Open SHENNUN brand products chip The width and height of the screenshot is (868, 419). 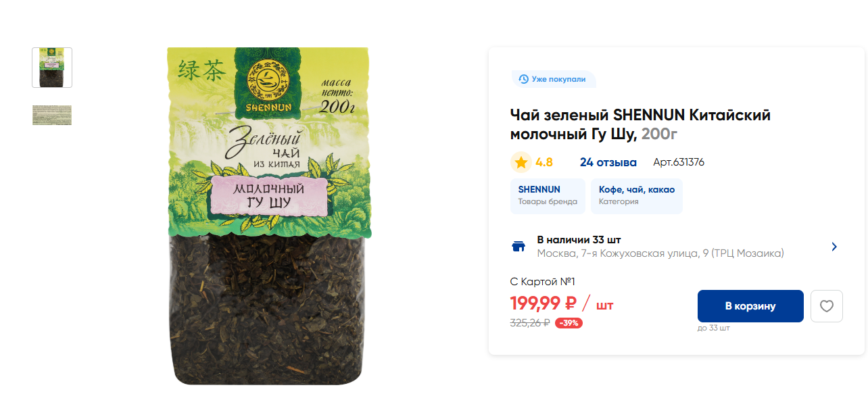(x=548, y=196)
